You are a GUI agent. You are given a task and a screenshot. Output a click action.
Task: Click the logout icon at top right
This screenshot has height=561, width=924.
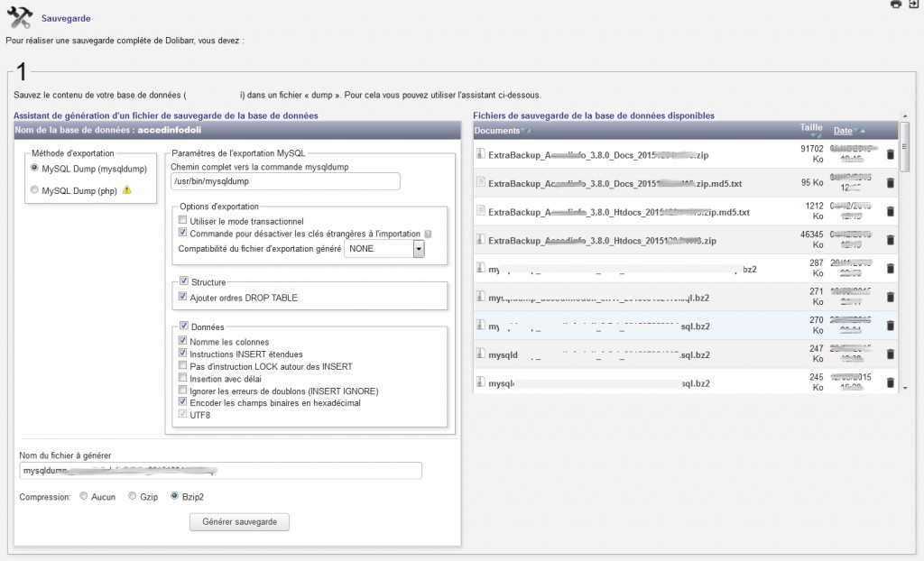tap(913, 5)
